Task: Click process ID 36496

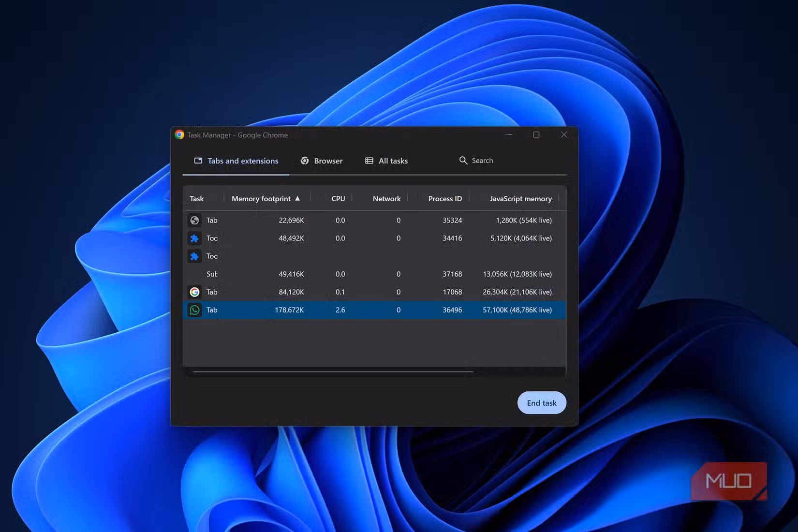Action: (452, 310)
